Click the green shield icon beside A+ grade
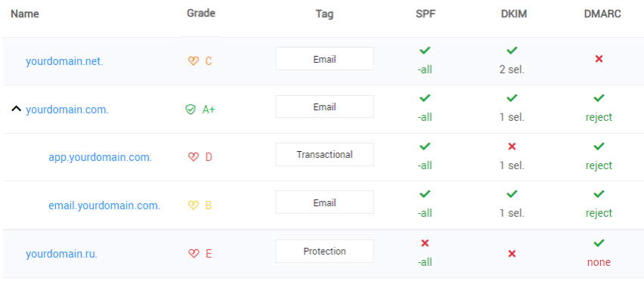644x281 pixels. 190,110
